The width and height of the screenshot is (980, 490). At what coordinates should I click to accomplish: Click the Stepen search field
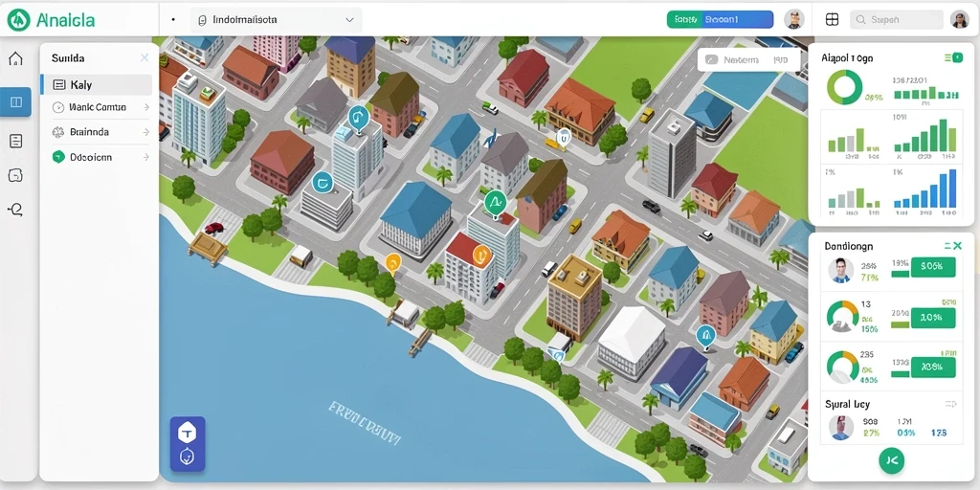coord(896,20)
